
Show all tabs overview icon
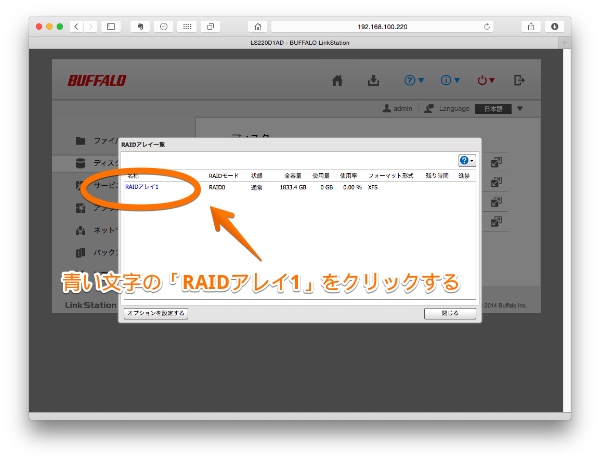pyautogui.click(x=210, y=26)
